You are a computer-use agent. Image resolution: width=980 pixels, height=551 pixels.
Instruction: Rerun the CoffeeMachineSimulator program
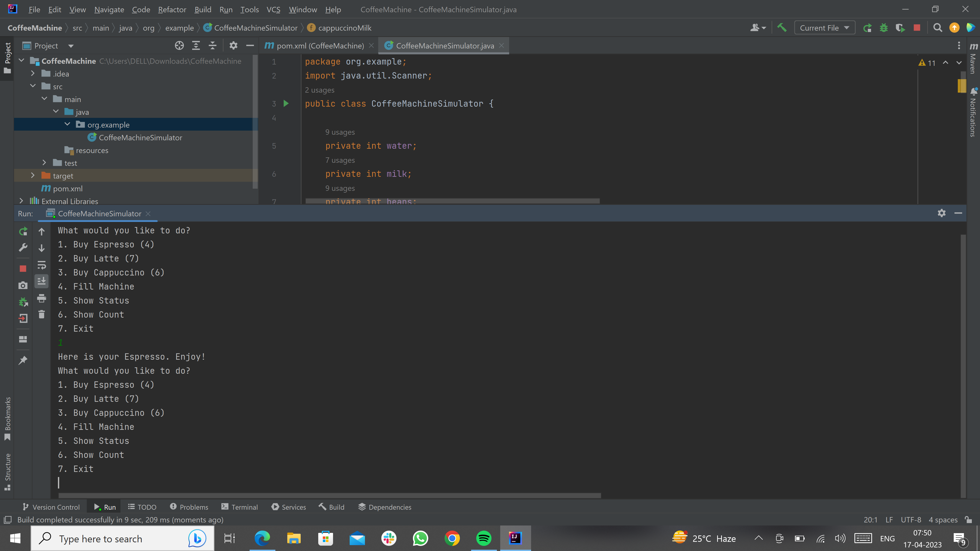tap(23, 231)
